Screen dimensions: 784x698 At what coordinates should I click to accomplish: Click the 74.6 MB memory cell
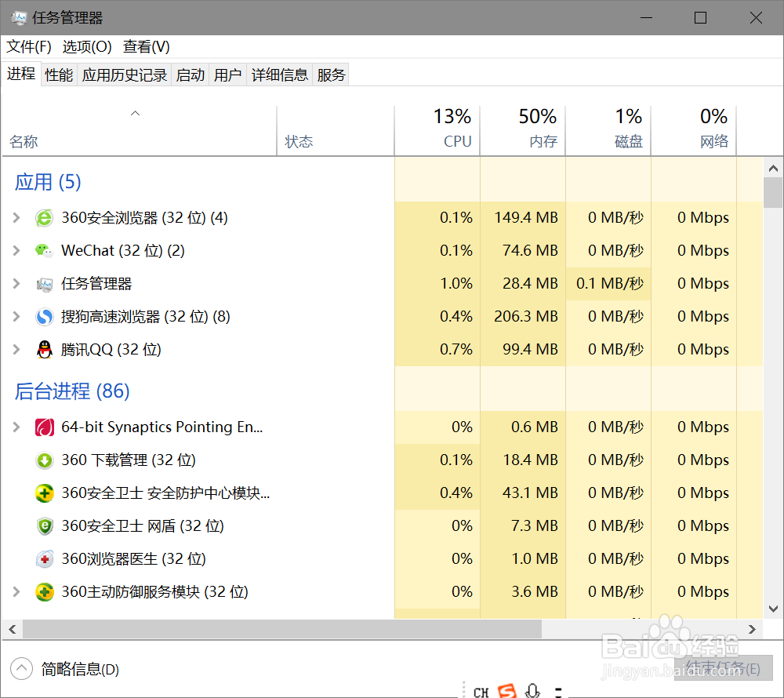pyautogui.click(x=523, y=250)
